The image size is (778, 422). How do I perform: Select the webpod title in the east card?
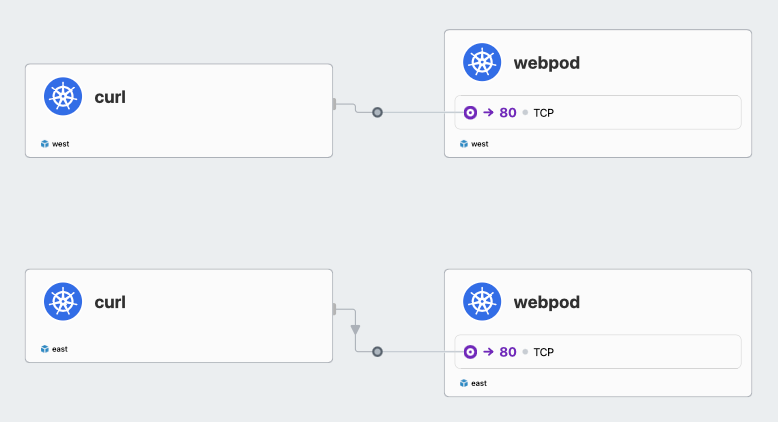pyautogui.click(x=547, y=302)
